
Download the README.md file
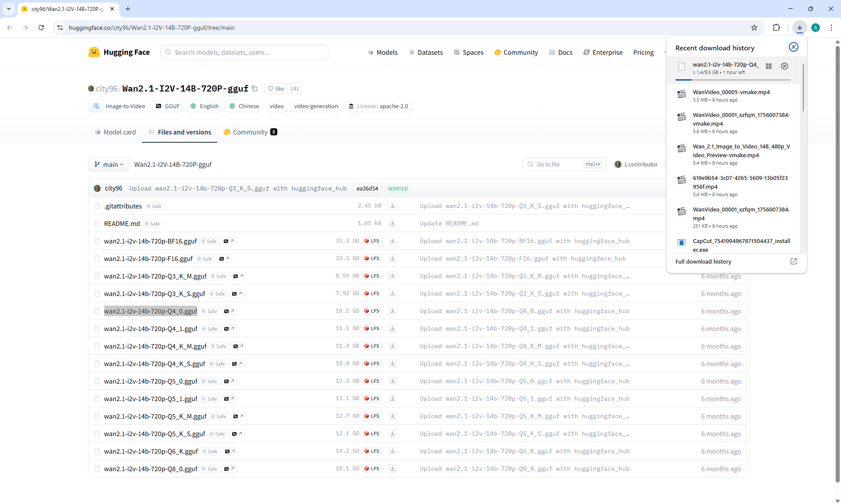coord(392,223)
